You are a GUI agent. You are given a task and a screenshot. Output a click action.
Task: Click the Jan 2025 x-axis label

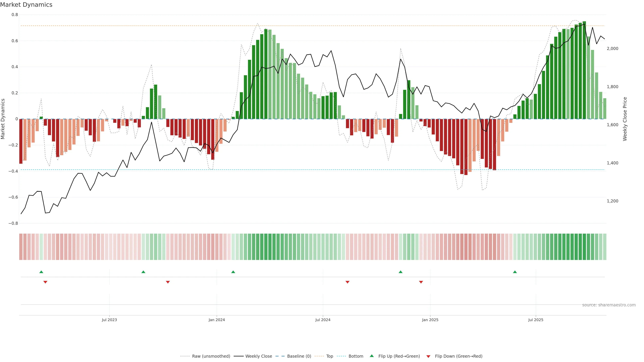coord(430,320)
